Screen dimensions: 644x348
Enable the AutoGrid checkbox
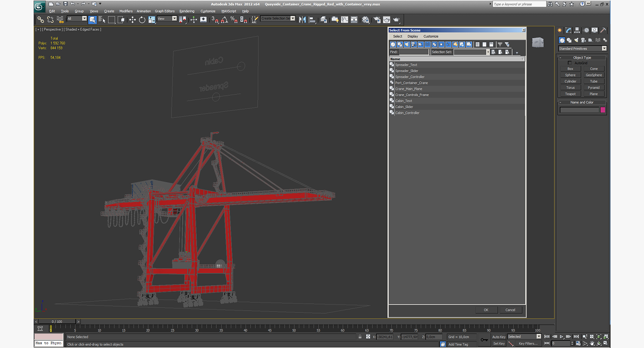coord(570,63)
